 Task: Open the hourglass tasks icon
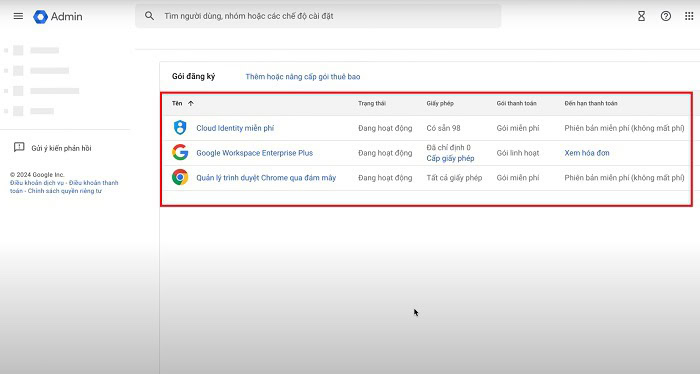642,16
